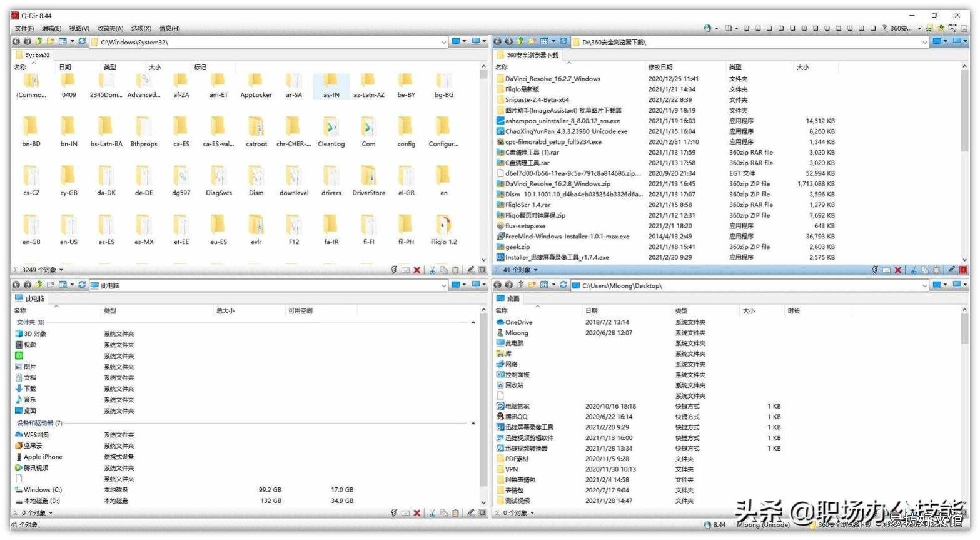Open the 3249 个对象 status dropdown

click(x=61, y=270)
